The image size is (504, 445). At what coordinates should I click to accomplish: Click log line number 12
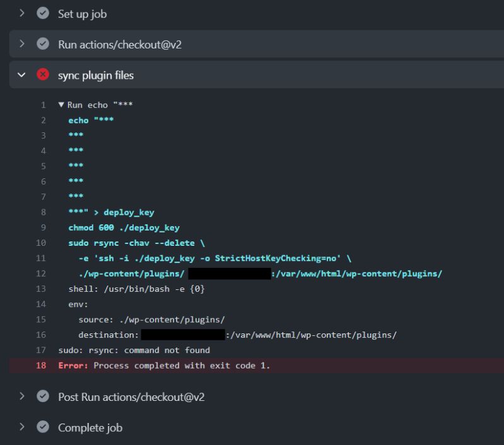[41, 274]
